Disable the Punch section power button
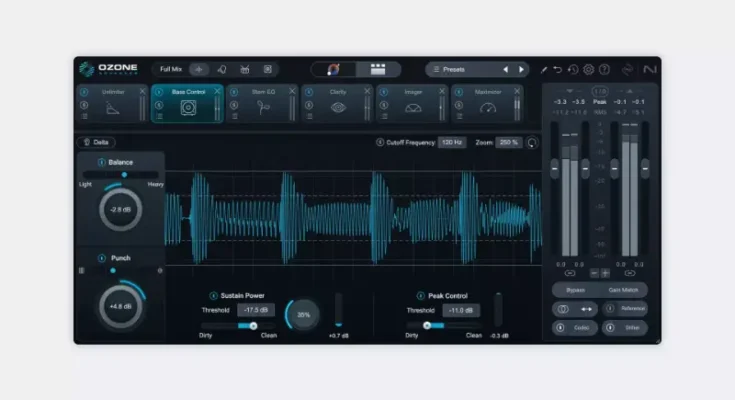Image resolution: width=735 pixels, height=400 pixels. coord(101,258)
